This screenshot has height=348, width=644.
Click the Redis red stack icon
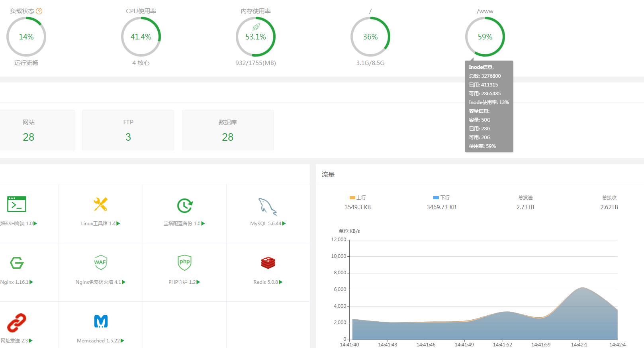coord(268,263)
